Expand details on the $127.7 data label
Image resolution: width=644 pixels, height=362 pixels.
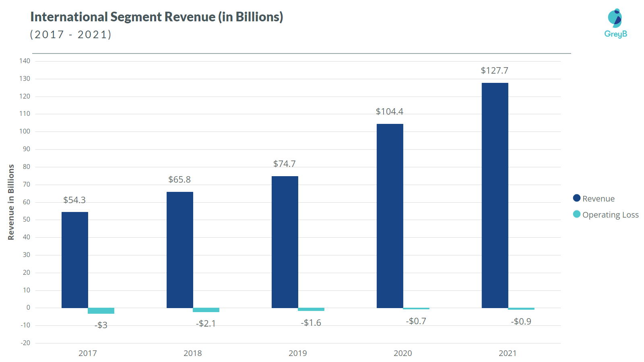pyautogui.click(x=495, y=70)
